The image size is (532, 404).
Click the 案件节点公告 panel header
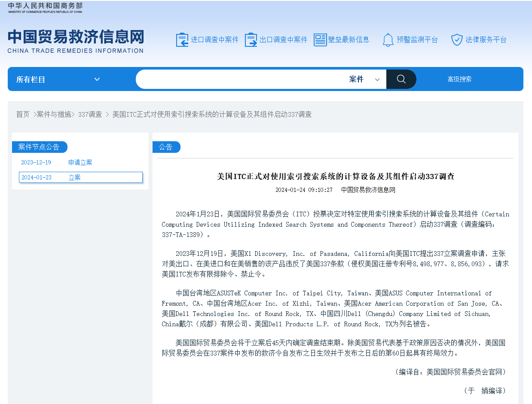pos(39,147)
